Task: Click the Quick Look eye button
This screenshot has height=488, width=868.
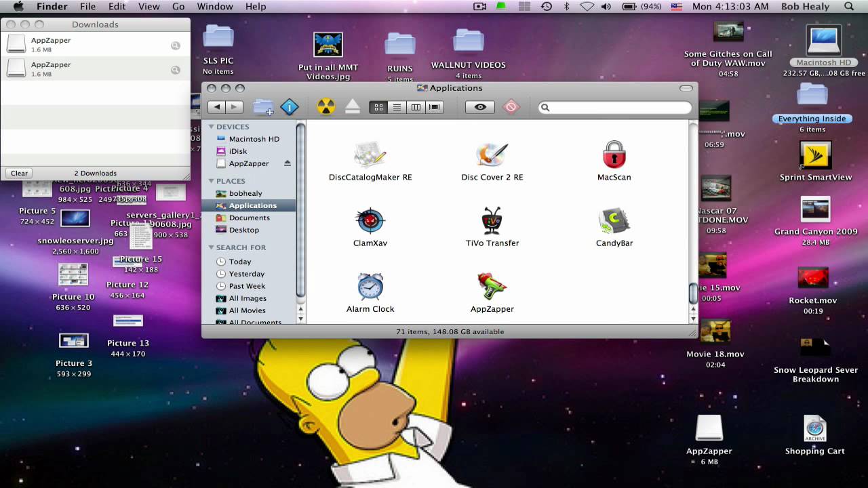Action: tap(480, 107)
